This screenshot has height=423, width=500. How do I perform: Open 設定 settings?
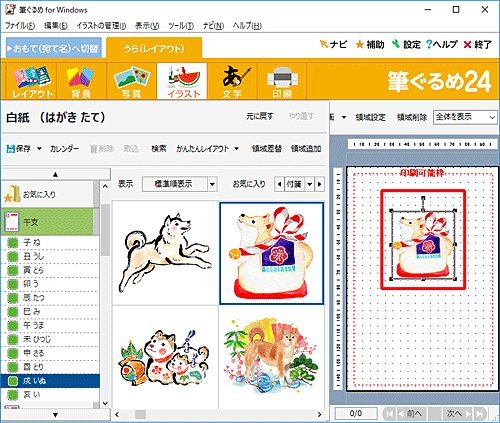pos(406,44)
